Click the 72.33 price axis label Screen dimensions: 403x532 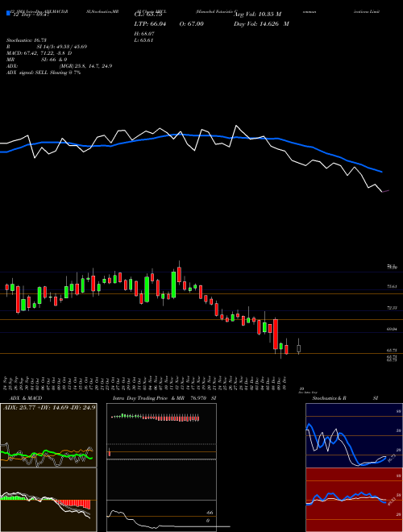click(x=392, y=308)
